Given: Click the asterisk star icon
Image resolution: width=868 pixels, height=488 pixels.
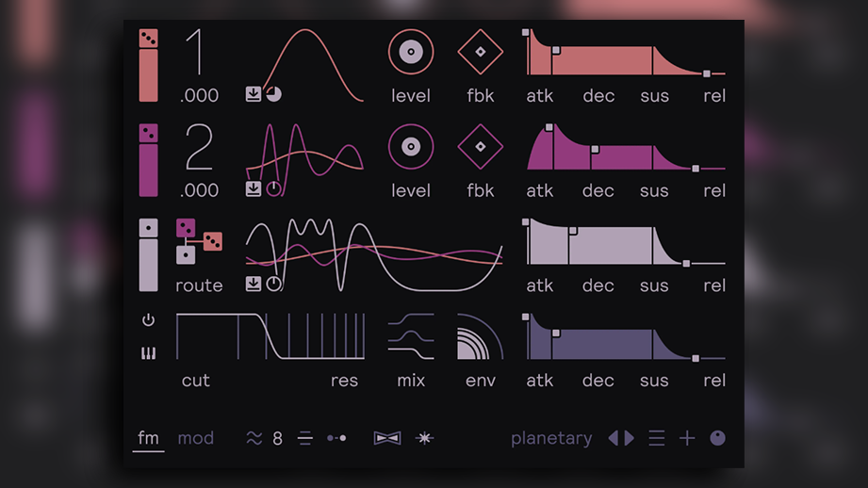Looking at the screenshot, I should click(x=425, y=438).
